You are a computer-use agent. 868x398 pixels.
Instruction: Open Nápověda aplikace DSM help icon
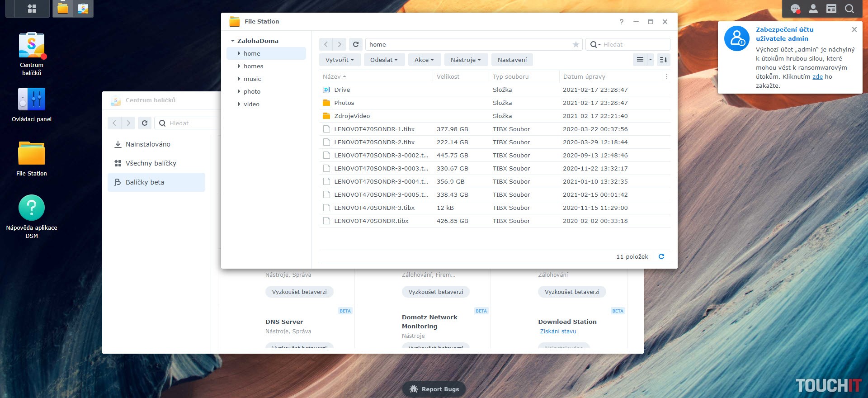click(x=32, y=208)
